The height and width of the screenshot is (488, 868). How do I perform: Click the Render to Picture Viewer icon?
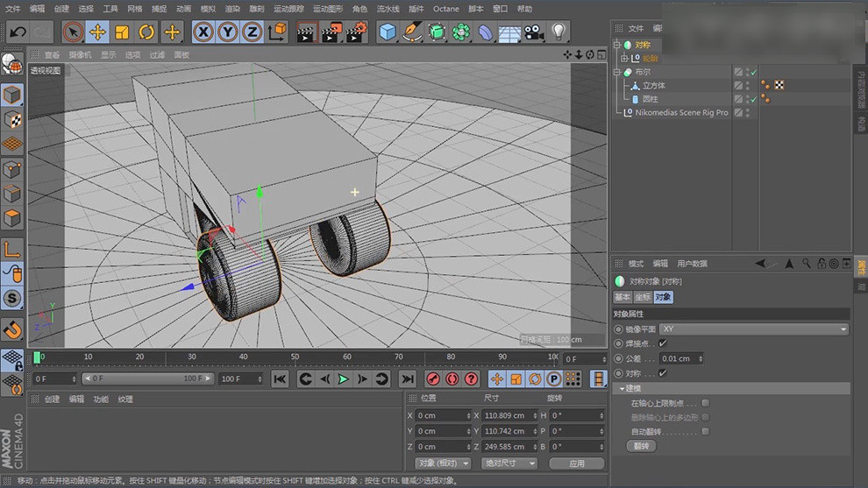331,32
